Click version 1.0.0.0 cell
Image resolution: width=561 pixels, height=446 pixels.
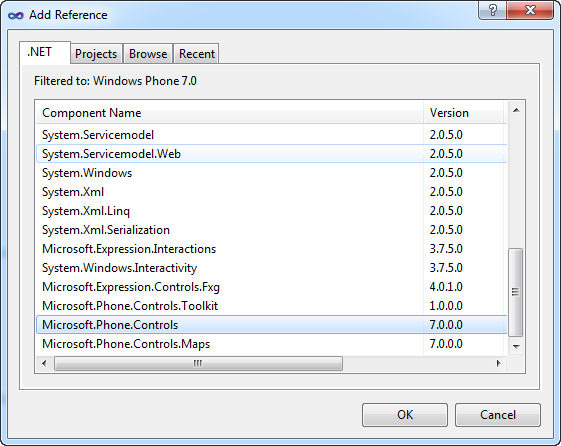pyautogui.click(x=446, y=306)
